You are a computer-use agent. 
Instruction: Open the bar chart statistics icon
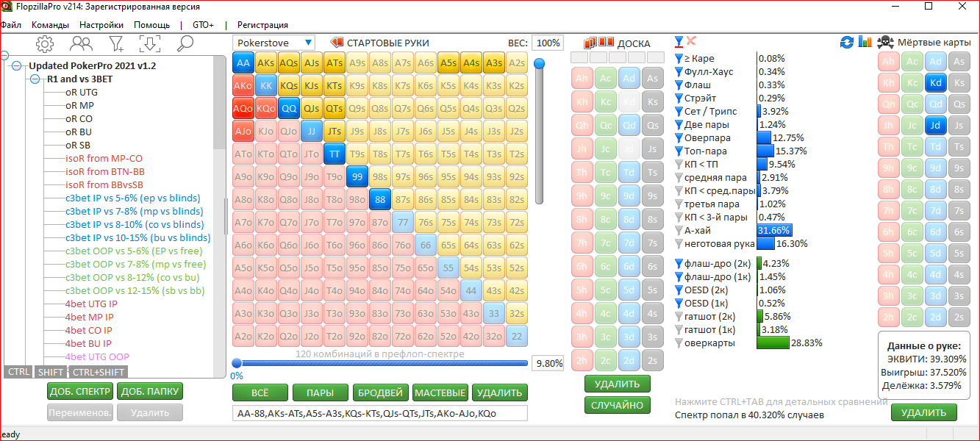tap(865, 43)
